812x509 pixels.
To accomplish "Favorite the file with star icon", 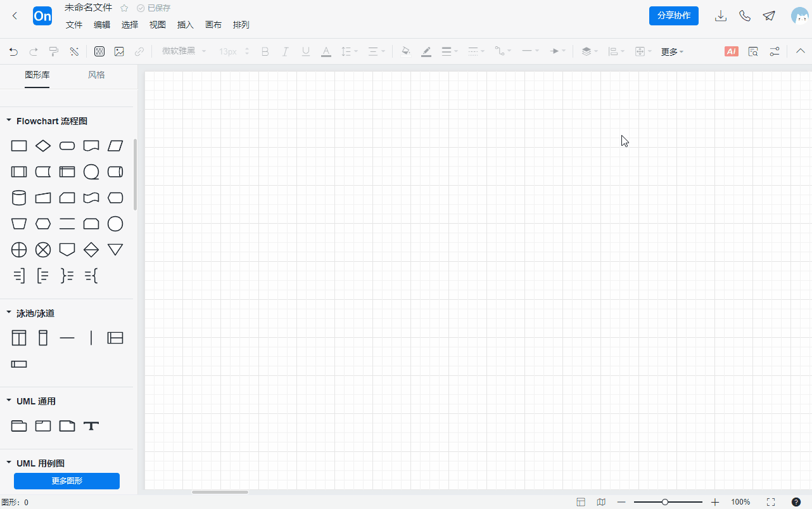I will 124,8.
